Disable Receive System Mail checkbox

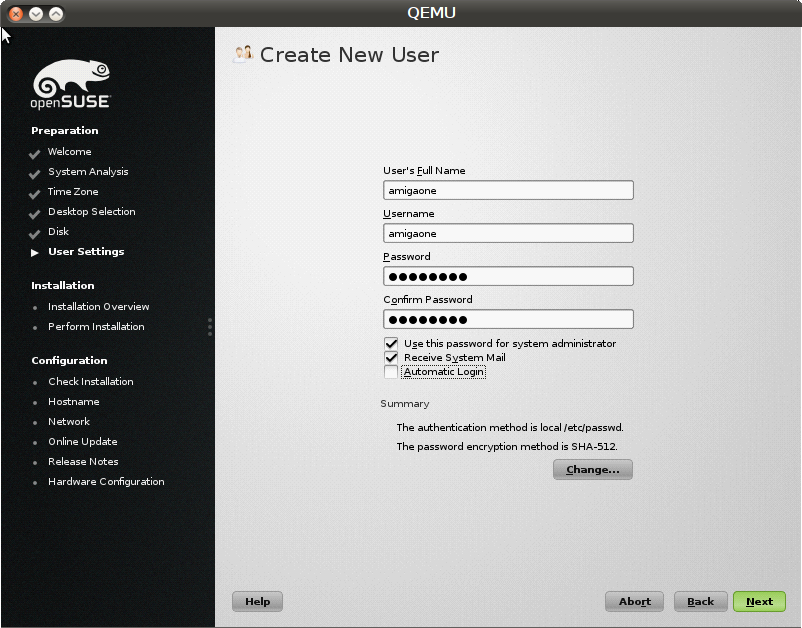point(391,357)
